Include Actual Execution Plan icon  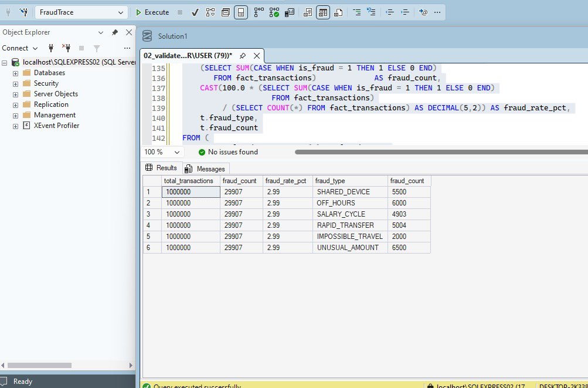[x=259, y=12]
